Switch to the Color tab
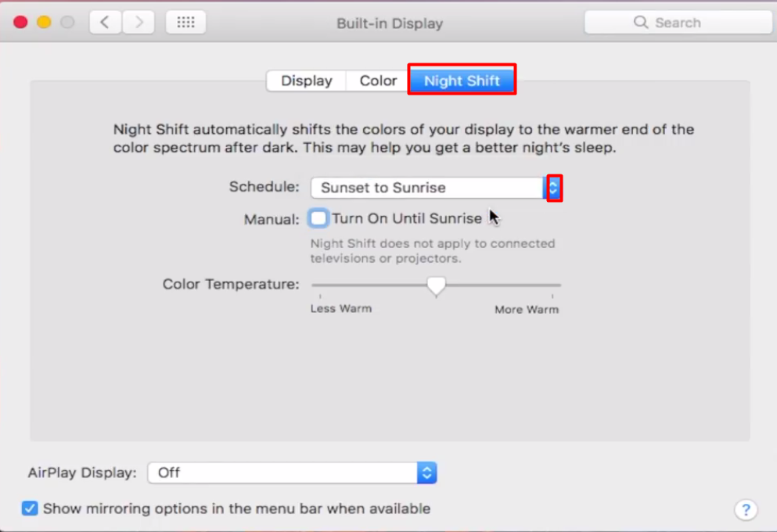The width and height of the screenshot is (777, 532). coord(378,81)
